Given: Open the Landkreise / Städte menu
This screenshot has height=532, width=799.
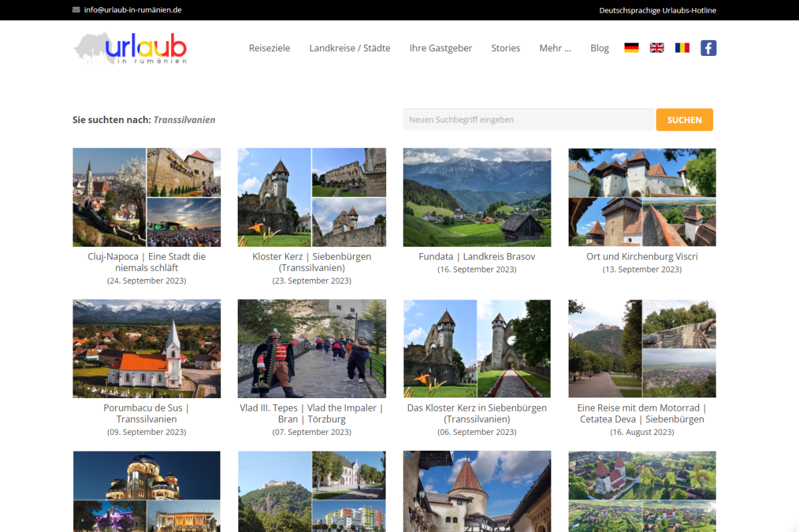Looking at the screenshot, I should (x=350, y=48).
